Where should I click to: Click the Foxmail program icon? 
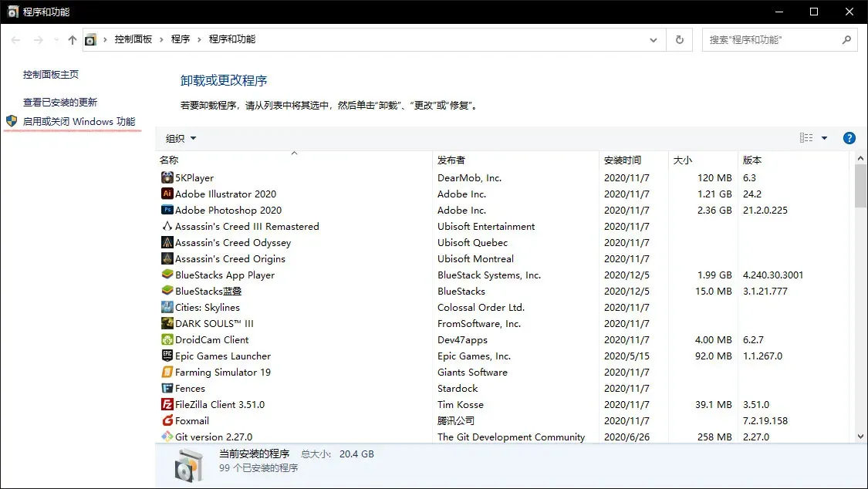tap(167, 420)
